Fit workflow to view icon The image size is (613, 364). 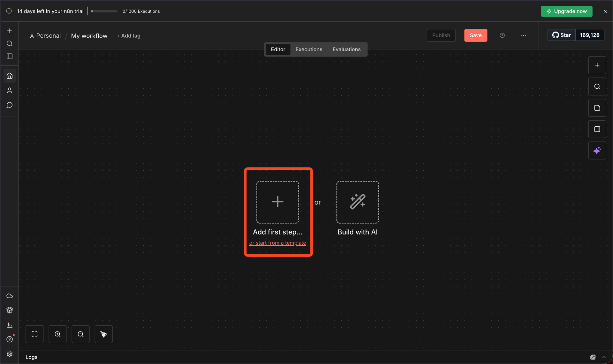(34, 334)
